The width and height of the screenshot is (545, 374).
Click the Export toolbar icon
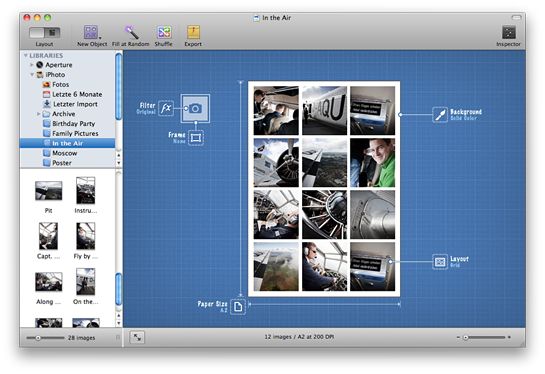[193, 32]
